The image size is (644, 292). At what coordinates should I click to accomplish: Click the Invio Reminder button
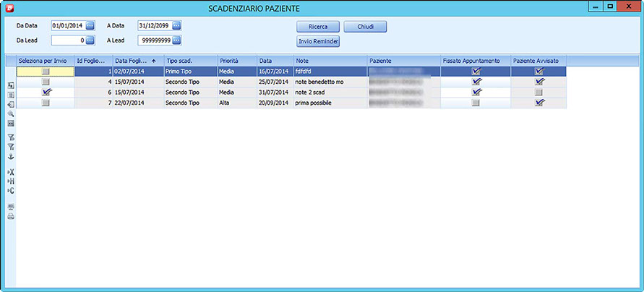pos(319,41)
